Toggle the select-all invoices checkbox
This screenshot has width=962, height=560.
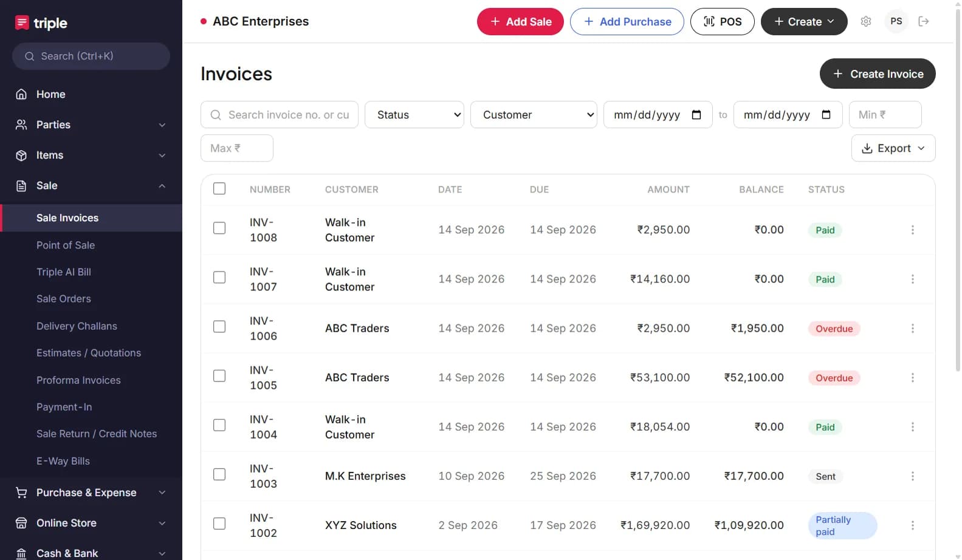click(219, 189)
